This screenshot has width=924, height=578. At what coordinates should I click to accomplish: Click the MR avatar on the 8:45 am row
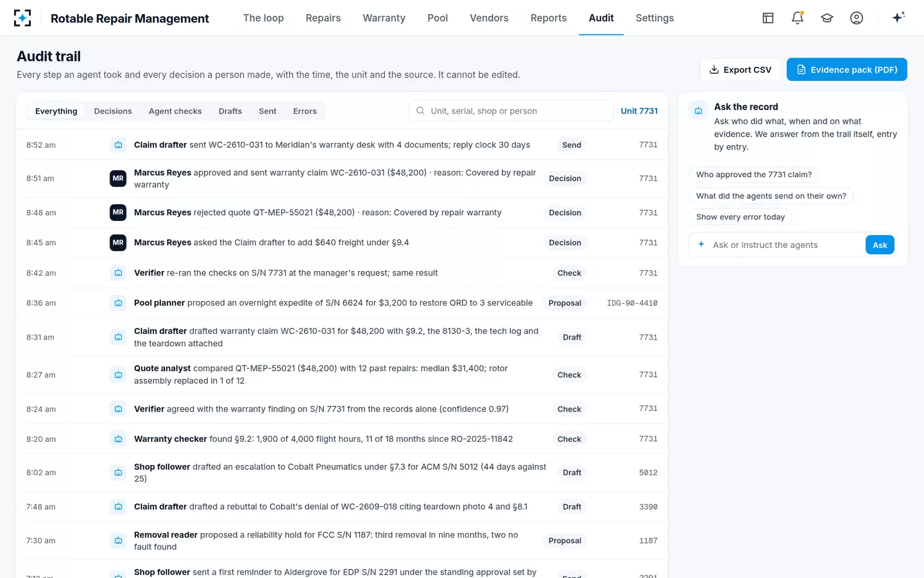click(x=118, y=243)
